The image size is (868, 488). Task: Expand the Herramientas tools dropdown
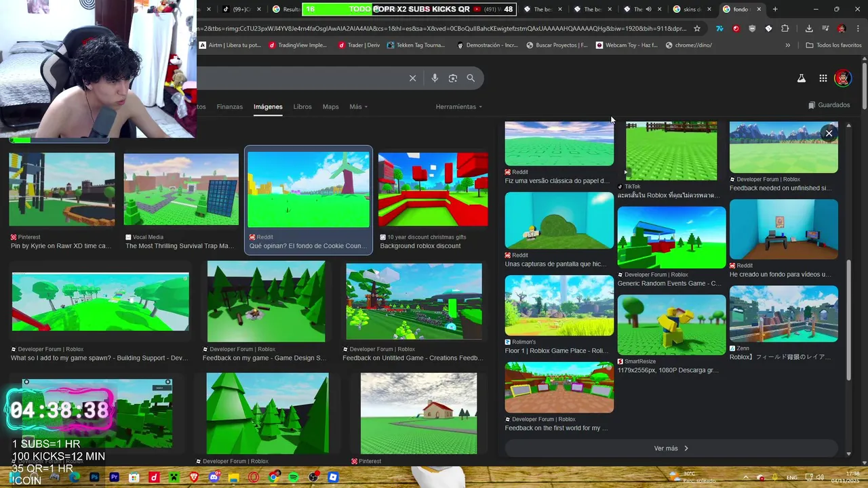pos(459,106)
